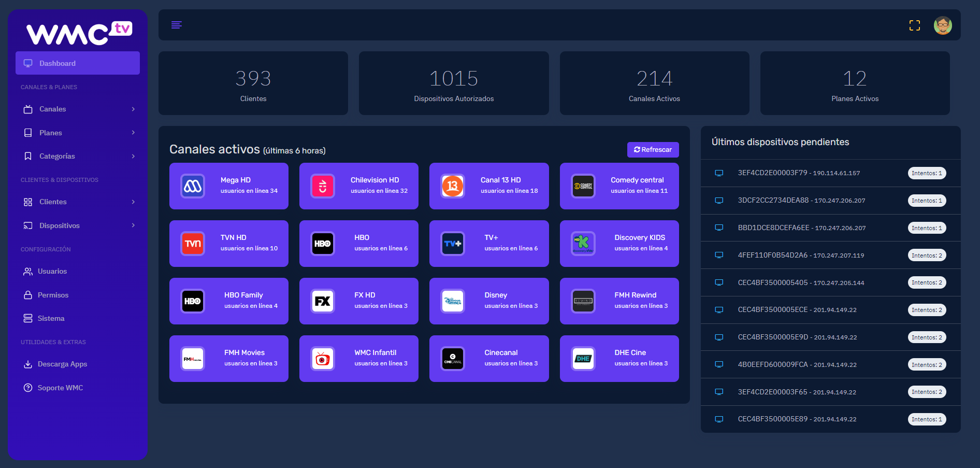
Task: Expand the Planes submenu chevron
Action: pos(133,133)
